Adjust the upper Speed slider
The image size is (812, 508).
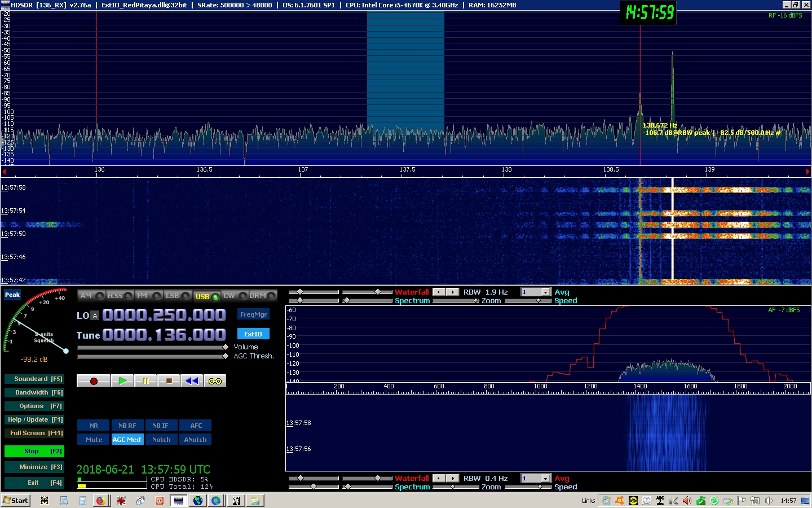(x=528, y=301)
